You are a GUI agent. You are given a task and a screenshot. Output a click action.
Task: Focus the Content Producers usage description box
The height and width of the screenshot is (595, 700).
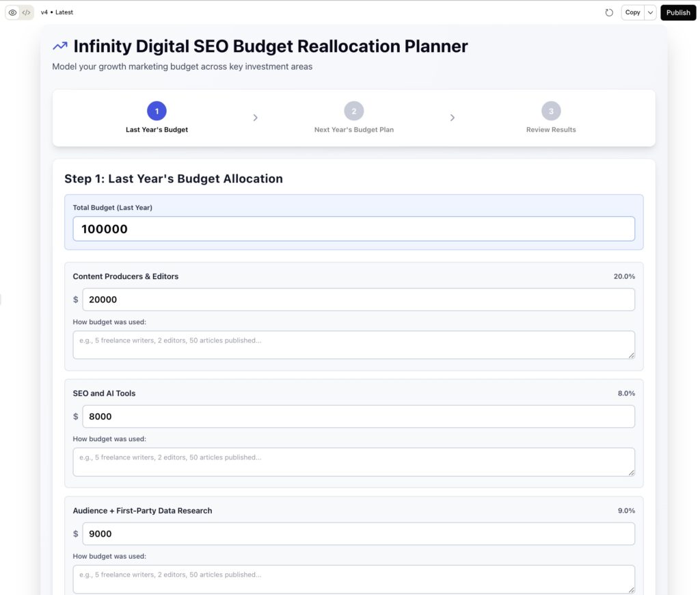[353, 345]
